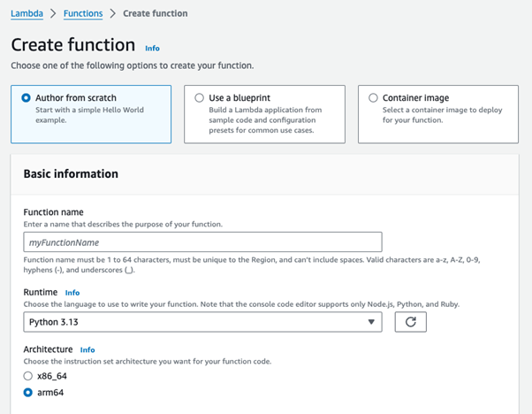Click the Create function breadcrumb text

(155, 13)
